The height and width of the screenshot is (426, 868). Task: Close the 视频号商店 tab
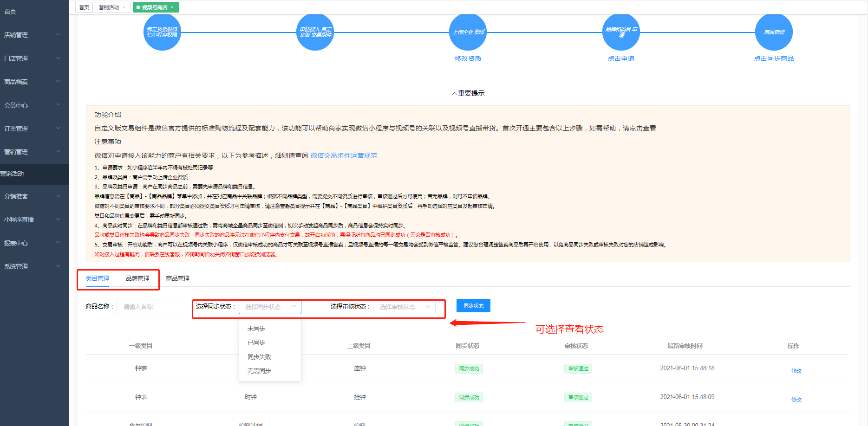(x=172, y=7)
